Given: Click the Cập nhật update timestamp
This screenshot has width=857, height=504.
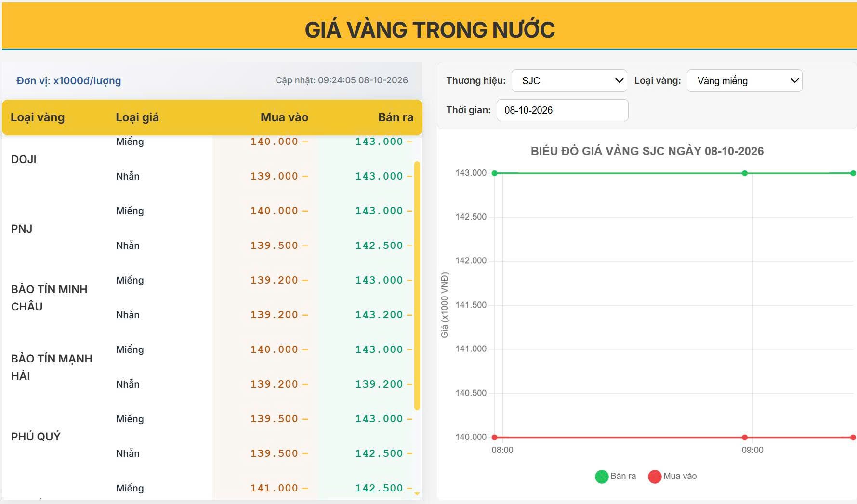Looking at the screenshot, I should tap(342, 80).
